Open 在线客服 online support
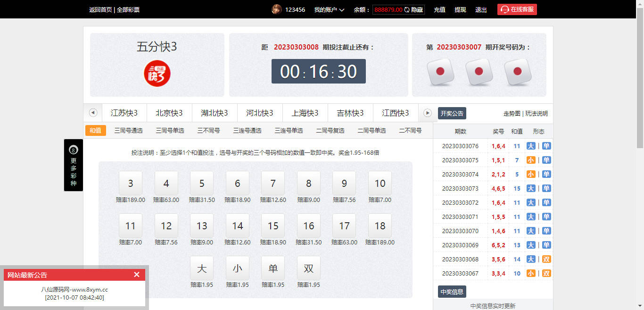 (517, 9)
